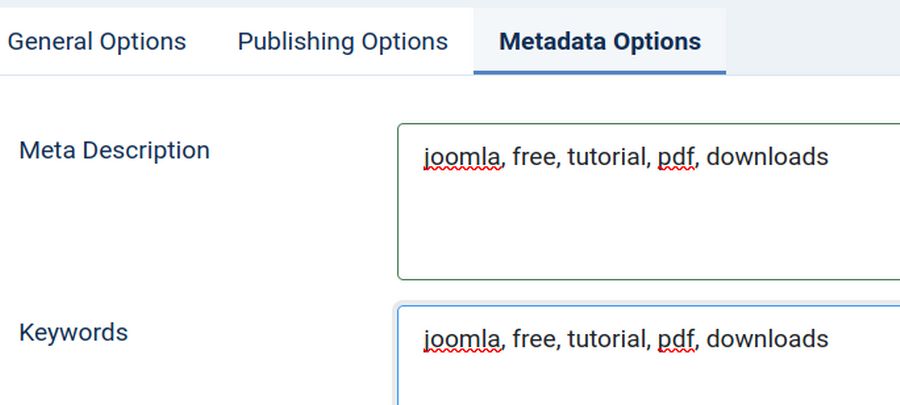Click the word 'joomla' in Meta Description
The image size is (900, 405).
tap(462, 157)
